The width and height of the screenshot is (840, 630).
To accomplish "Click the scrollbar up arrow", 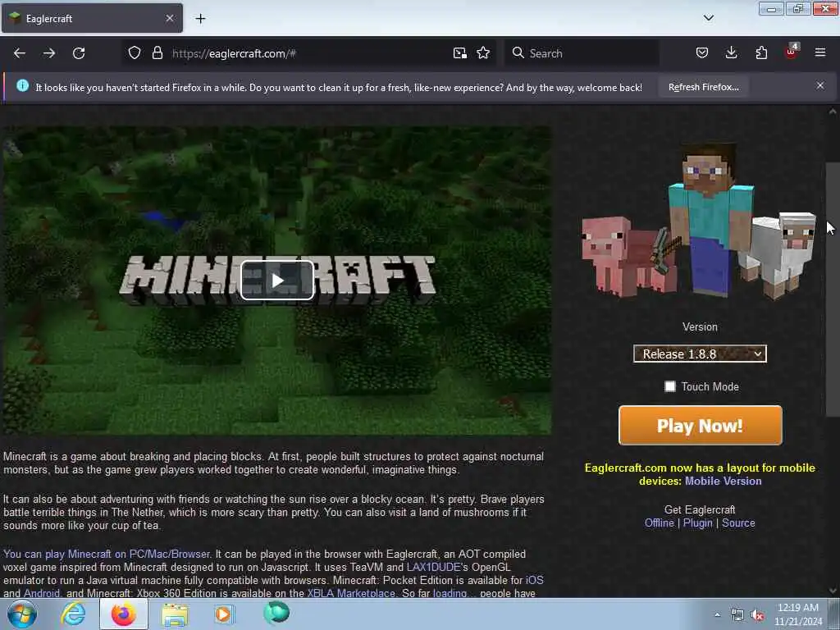I will [832, 112].
